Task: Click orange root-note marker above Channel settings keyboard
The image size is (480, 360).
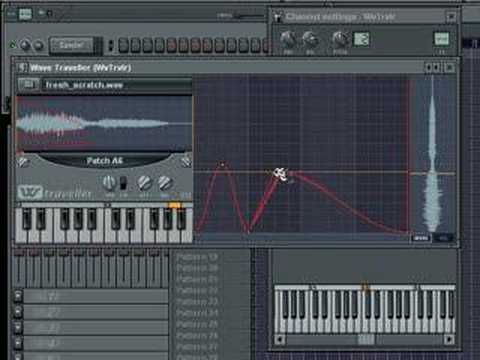Action: point(365,286)
